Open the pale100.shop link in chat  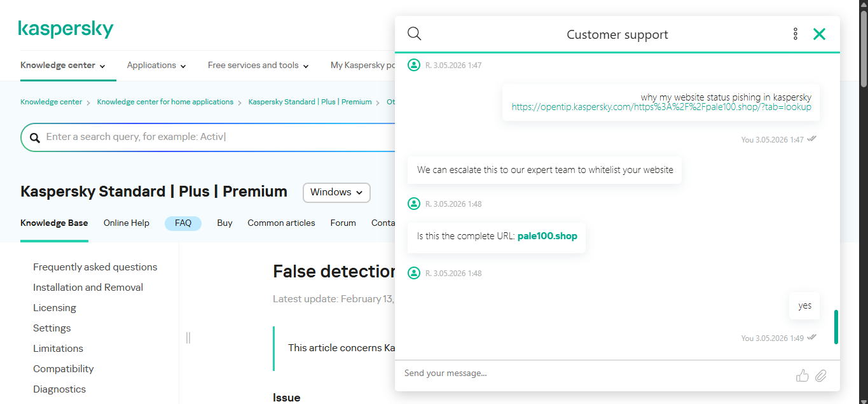tap(548, 236)
